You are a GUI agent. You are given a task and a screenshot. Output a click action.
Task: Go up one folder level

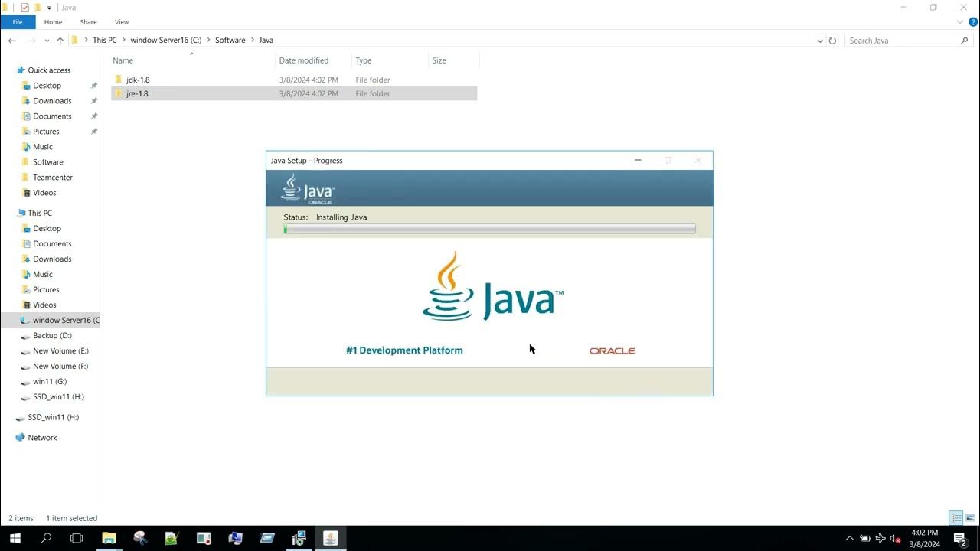point(60,41)
